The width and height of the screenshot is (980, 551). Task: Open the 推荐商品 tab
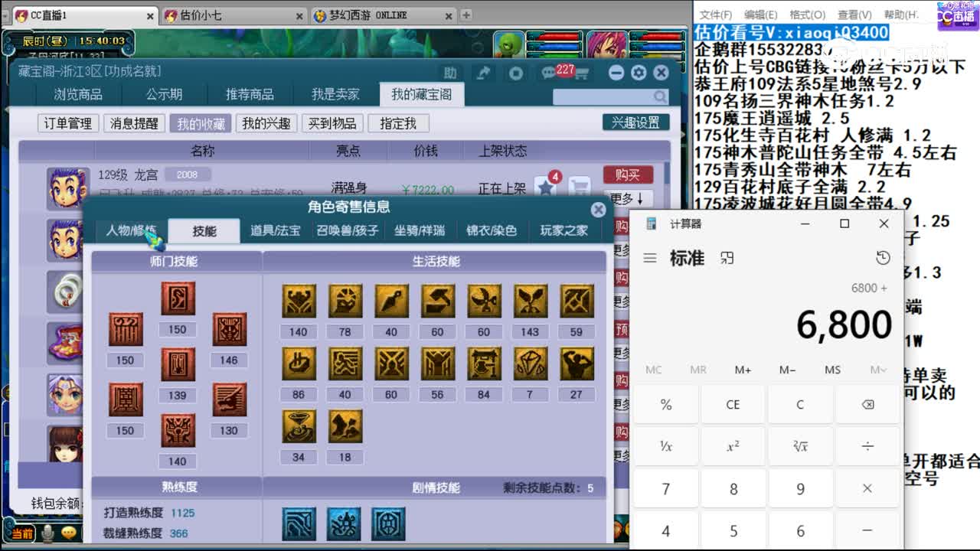pos(250,94)
